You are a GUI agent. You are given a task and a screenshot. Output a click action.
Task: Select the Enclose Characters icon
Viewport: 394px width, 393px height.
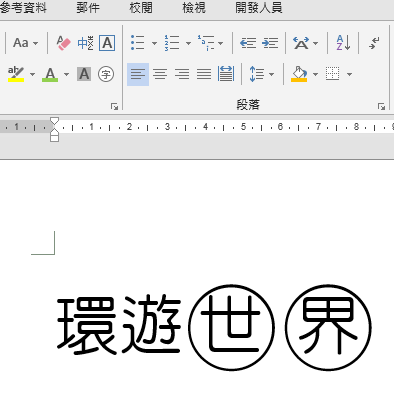pyautogui.click(x=106, y=74)
